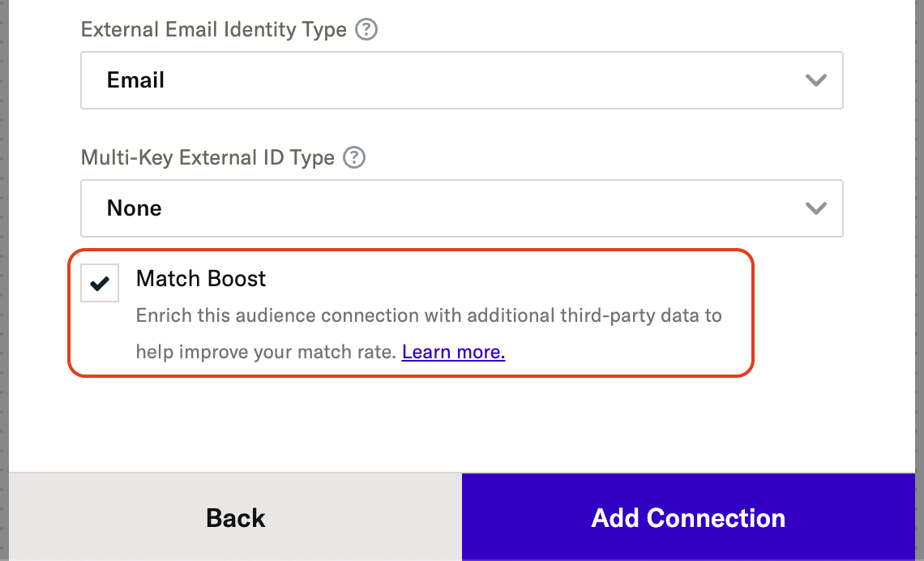Click the selected "None" value text
The image size is (924, 561).
(135, 208)
